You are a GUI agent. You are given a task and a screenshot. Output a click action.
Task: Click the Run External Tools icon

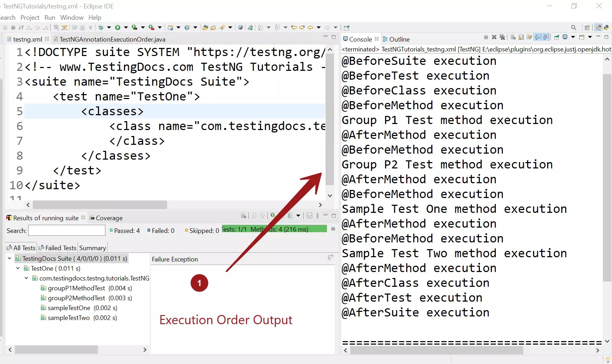[151, 27]
